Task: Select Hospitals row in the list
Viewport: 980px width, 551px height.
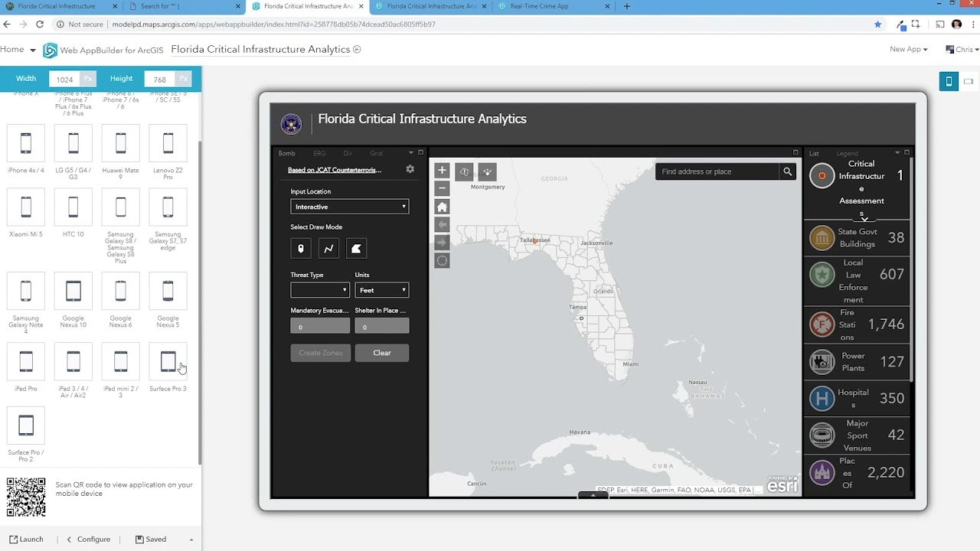Action: point(856,398)
